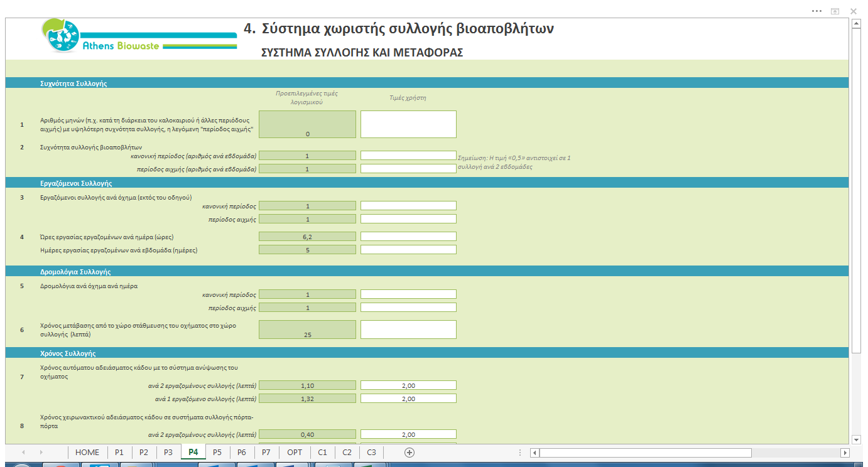Click default value cell showing 0
Screen dimensions: 868x467
point(307,124)
